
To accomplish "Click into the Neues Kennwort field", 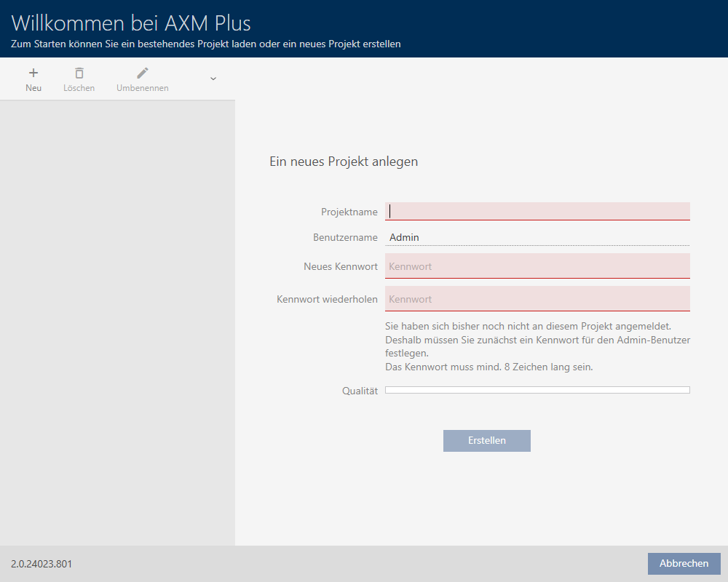I will pos(537,266).
